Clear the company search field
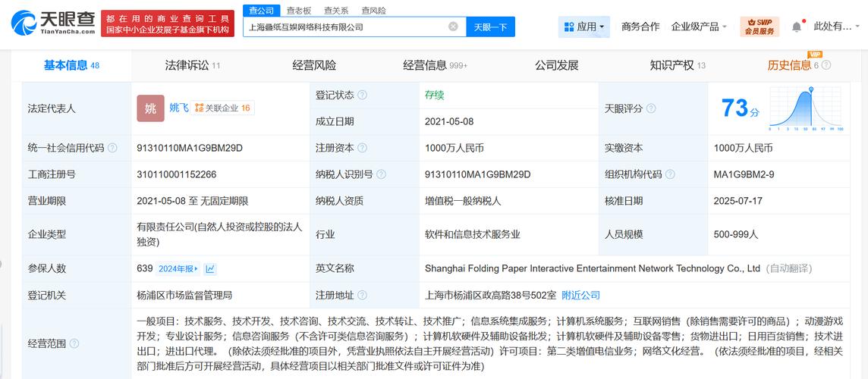868x379 pixels. coord(453,26)
